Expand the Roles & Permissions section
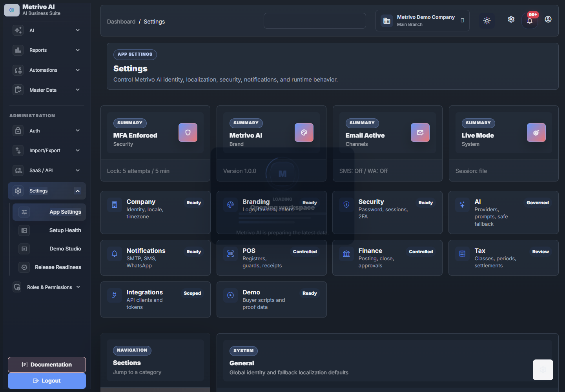Screen dimensions: 565x392 pos(47,287)
